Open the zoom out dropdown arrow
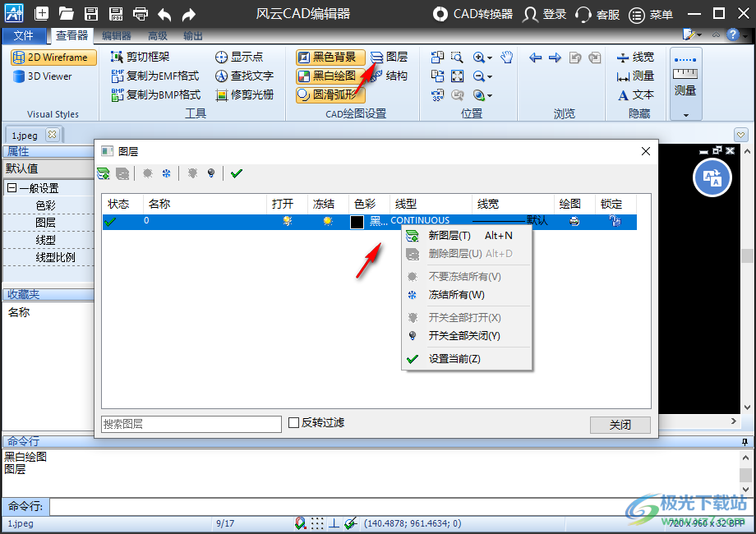This screenshot has height=534, width=756. pyautogui.click(x=490, y=76)
